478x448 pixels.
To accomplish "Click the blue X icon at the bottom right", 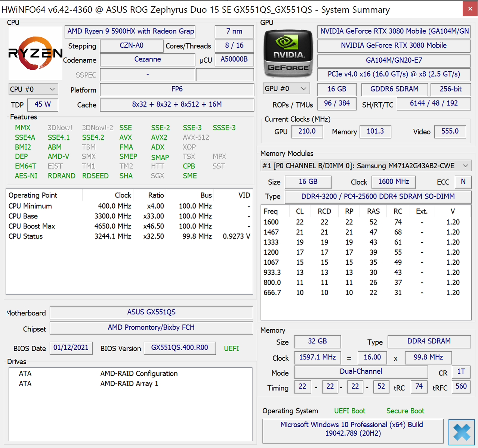I will coord(462,432).
